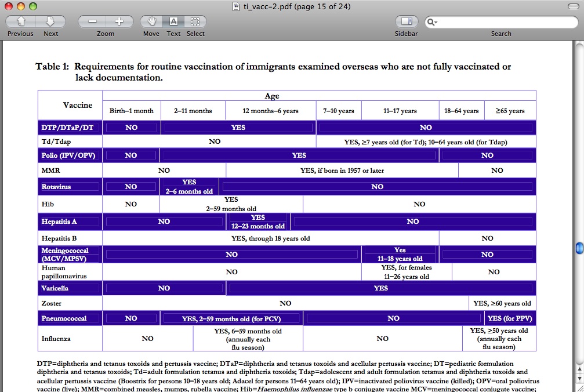The width and height of the screenshot is (584, 392).
Task: Zoom out with the minus button
Action: pyautogui.click(x=92, y=21)
